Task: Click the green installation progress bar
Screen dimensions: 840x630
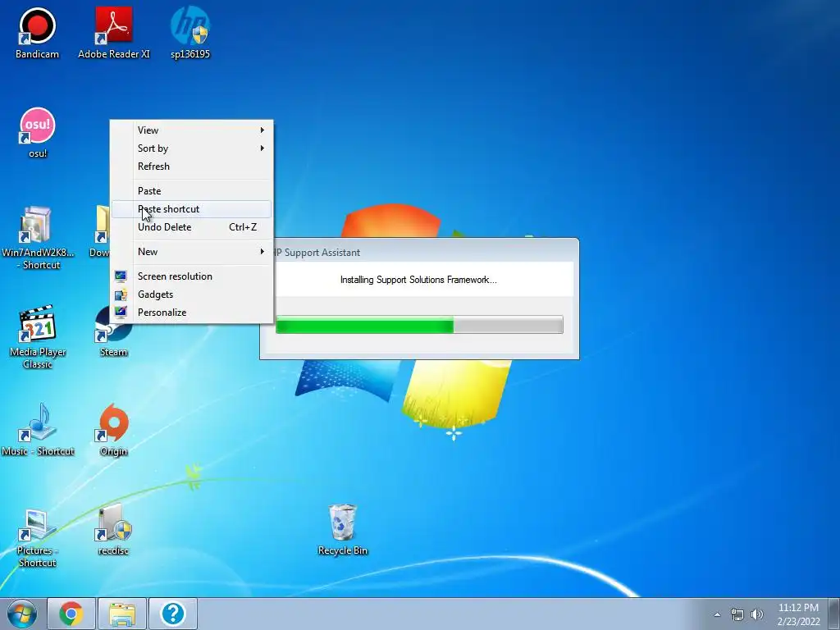Action: pos(419,325)
